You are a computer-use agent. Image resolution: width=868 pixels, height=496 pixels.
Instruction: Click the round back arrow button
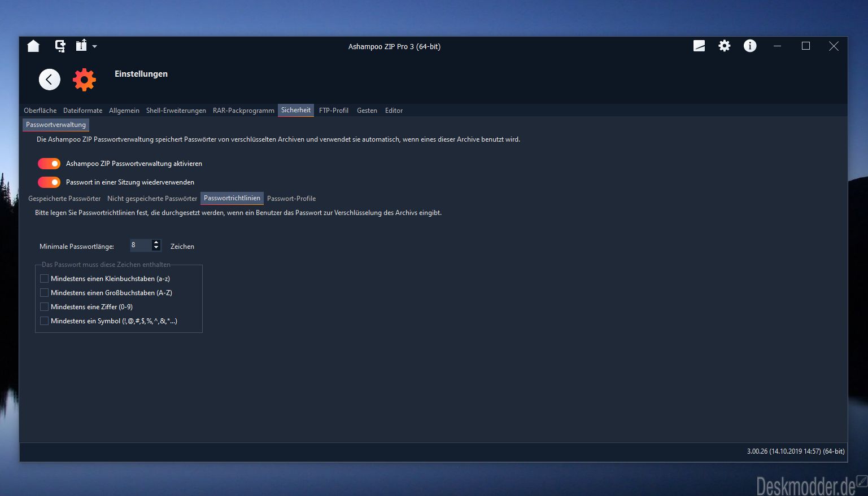pyautogui.click(x=50, y=80)
